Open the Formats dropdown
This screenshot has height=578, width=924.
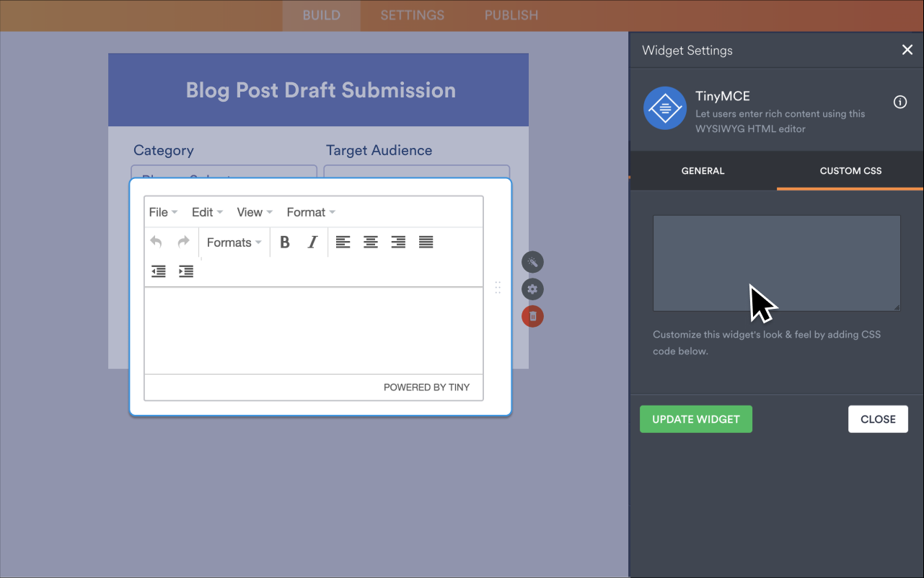pyautogui.click(x=233, y=242)
